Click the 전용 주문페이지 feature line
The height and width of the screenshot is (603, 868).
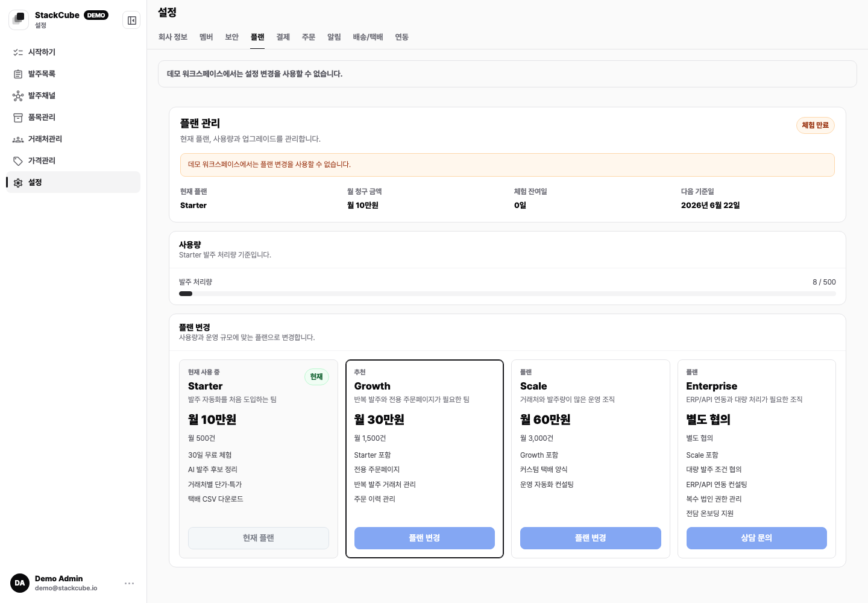pos(377,470)
